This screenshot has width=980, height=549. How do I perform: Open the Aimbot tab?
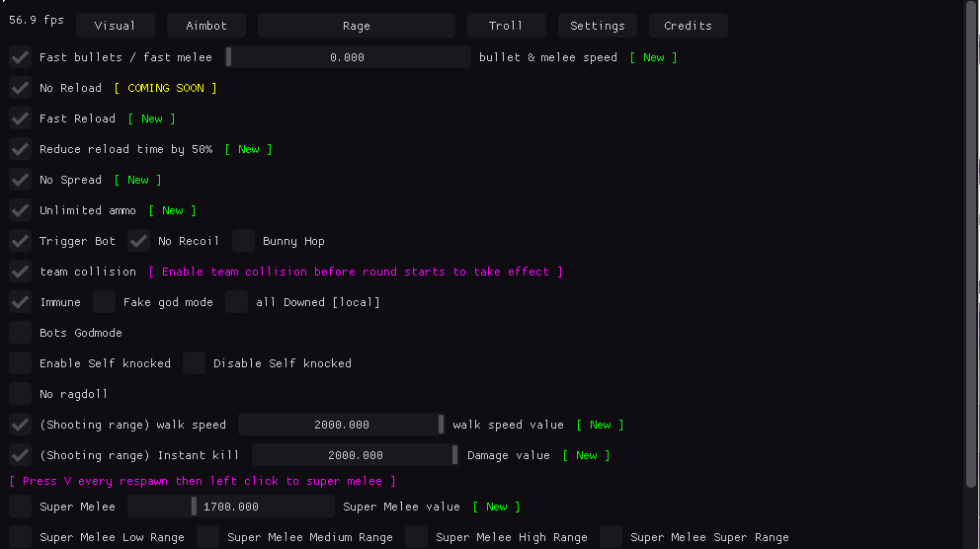point(206,26)
